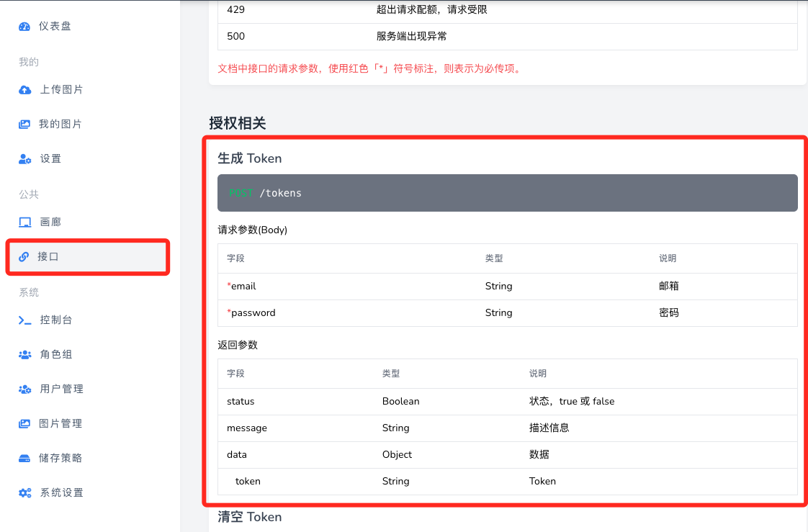Select the POST /tokens endpoint bar
The image size is (808, 532).
point(507,192)
